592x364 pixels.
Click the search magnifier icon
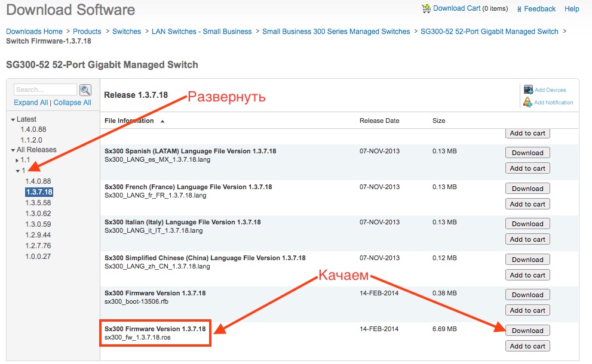85,90
